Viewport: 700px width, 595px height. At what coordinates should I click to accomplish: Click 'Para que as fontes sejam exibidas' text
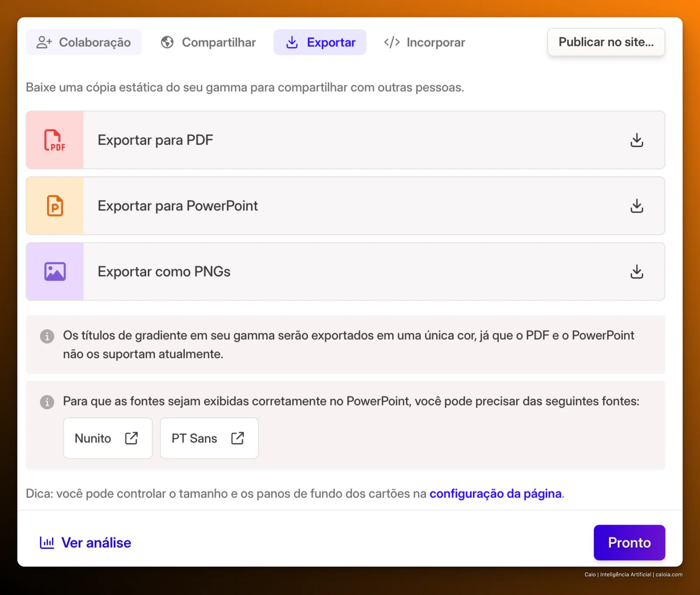tap(351, 401)
